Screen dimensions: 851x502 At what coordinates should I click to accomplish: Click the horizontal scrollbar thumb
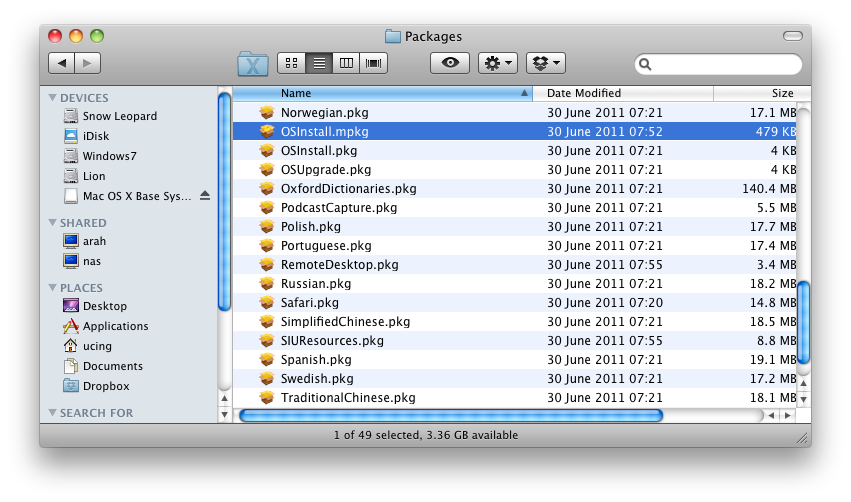[x=451, y=416]
